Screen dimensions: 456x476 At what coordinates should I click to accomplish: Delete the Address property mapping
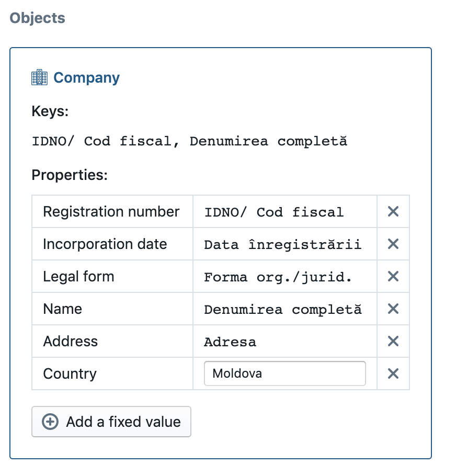point(393,342)
